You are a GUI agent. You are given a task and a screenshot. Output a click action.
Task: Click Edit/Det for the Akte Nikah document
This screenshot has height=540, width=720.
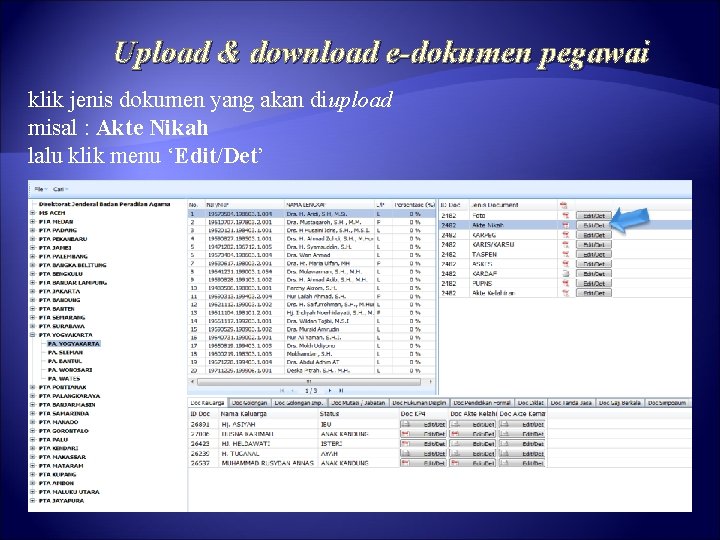[594, 225]
